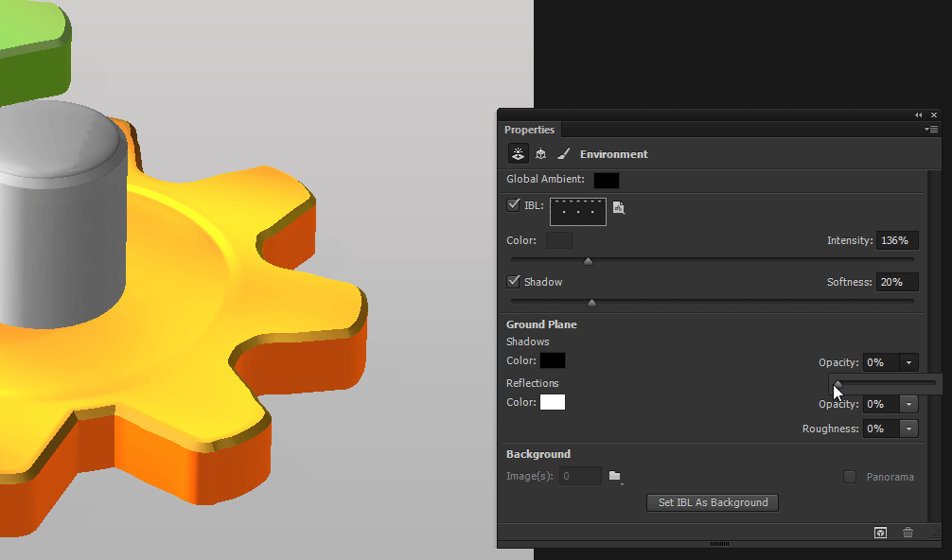The image size is (952, 560).
Task: Click the IBL Color swatch
Action: tap(558, 240)
